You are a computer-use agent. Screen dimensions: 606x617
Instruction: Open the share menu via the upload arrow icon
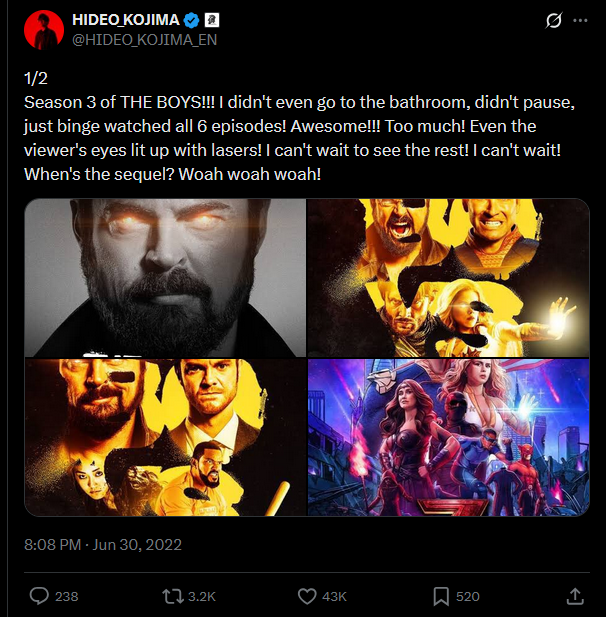point(575,596)
